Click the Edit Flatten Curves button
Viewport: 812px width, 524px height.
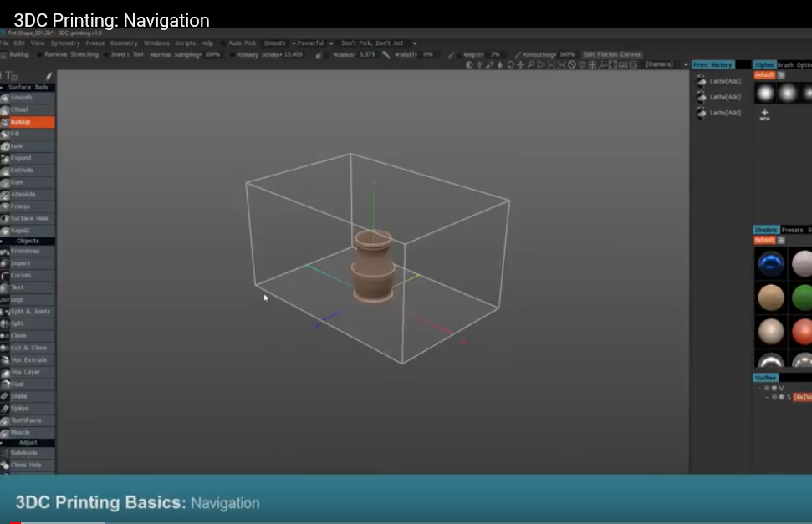pos(612,54)
